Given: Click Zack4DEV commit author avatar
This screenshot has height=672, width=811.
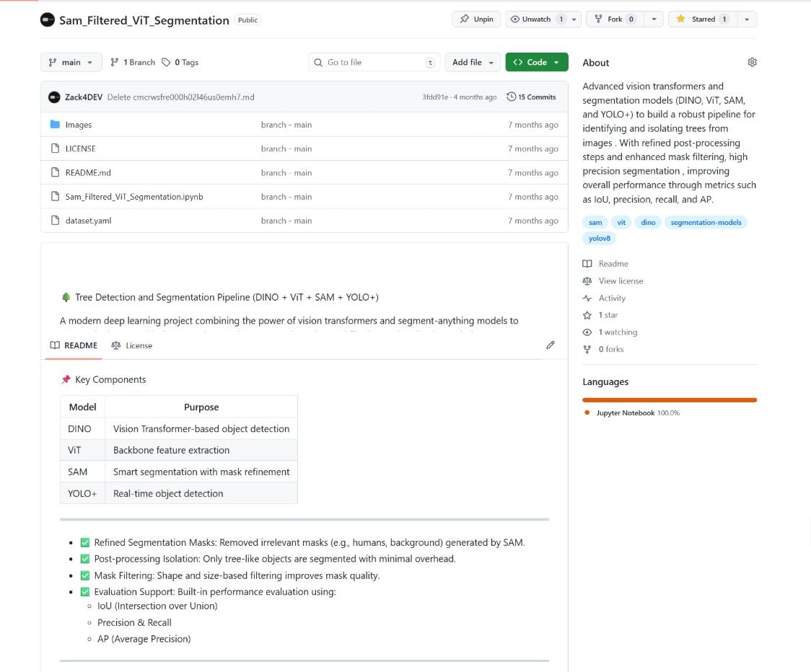Looking at the screenshot, I should click(54, 97).
